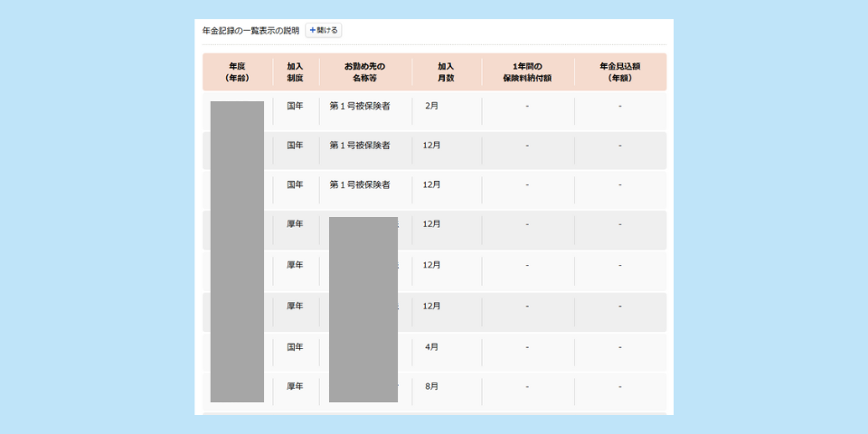This screenshot has height=434, width=868.
Task: Click the 年金見込額（年額） column header
Action: pyautogui.click(x=620, y=72)
